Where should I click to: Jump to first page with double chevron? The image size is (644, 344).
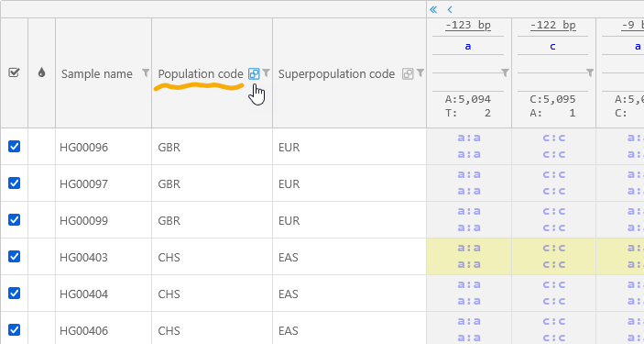click(x=433, y=9)
